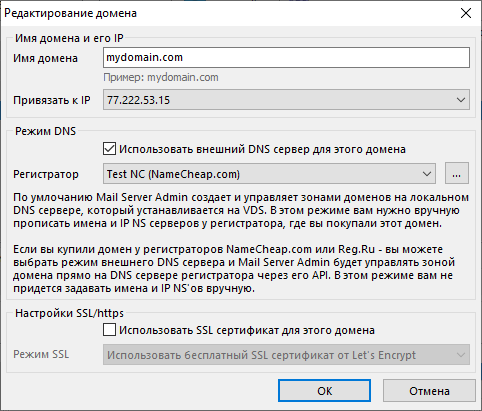Close the domain editing dialog
This screenshot has height=411, width=482.
[466, 13]
